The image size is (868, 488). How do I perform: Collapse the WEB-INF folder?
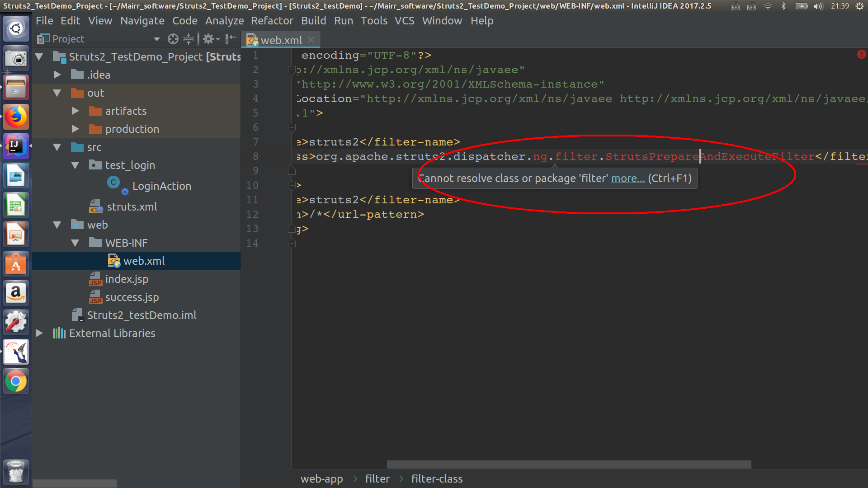(75, 243)
